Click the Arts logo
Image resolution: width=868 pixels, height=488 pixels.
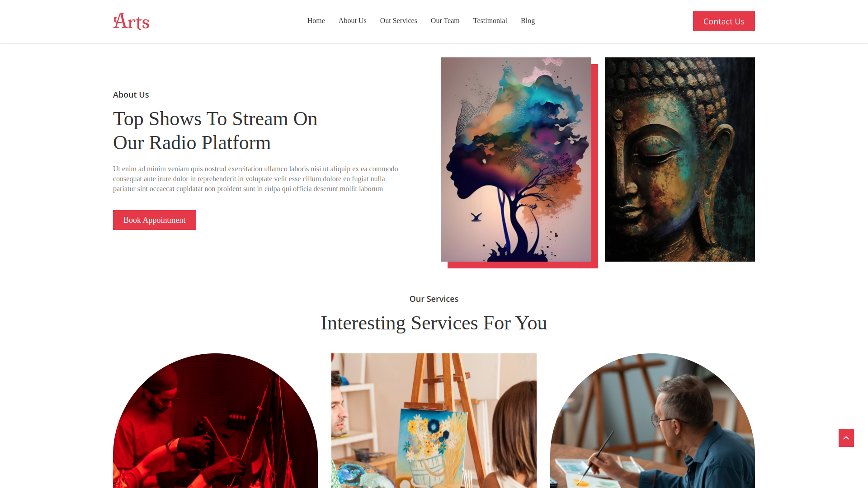tap(131, 21)
